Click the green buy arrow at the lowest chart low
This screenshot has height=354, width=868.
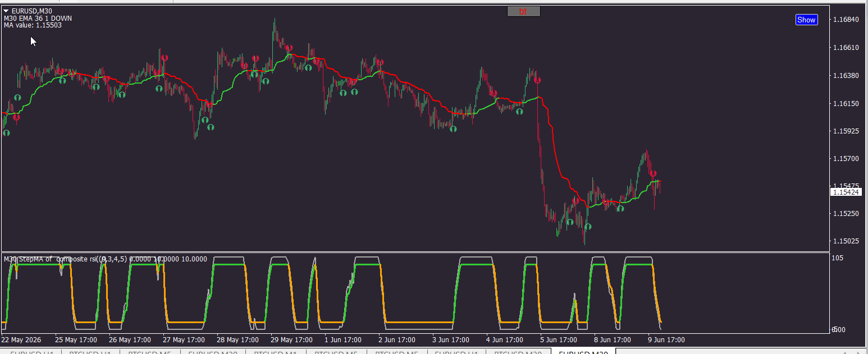(588, 227)
